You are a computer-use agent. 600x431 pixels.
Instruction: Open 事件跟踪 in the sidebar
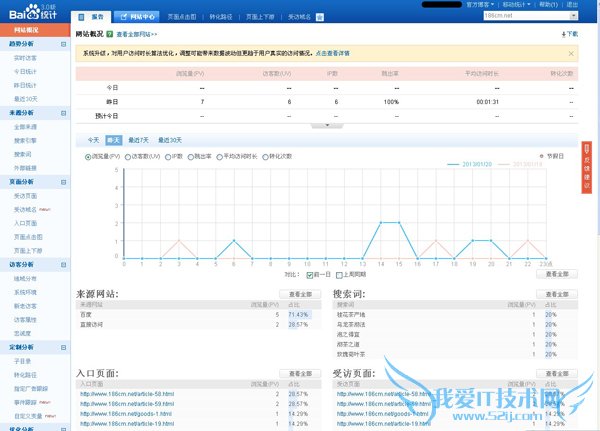pos(25,403)
